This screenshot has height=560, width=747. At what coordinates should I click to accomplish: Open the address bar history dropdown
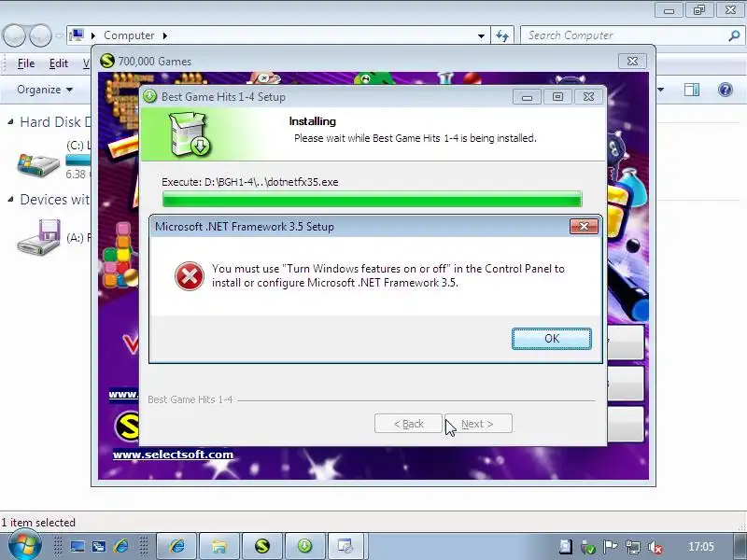click(x=481, y=35)
